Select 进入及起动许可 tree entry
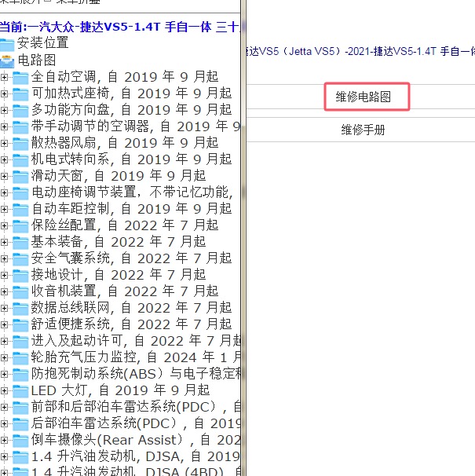Screen dimensions: 475x476 pos(136,341)
